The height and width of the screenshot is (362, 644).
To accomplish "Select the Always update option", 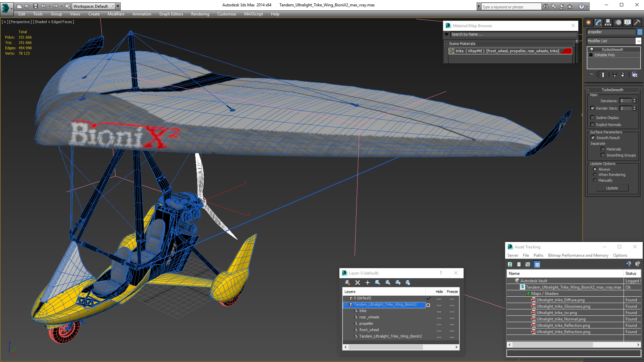I will pos(595,169).
